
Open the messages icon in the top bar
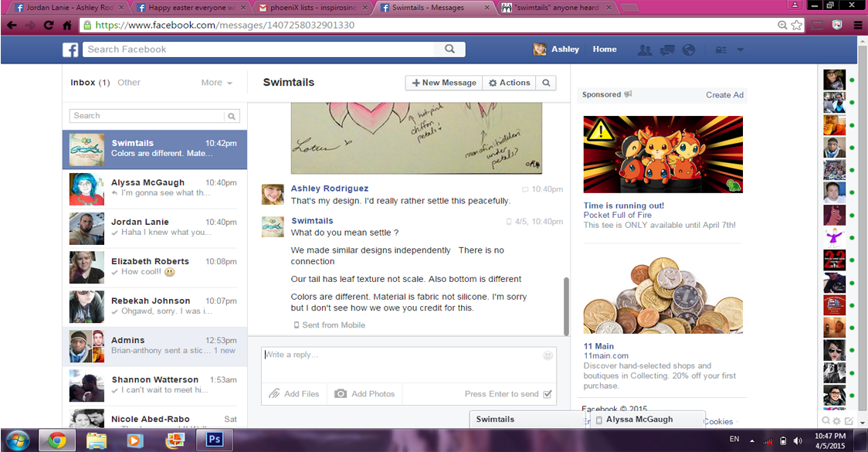[667, 49]
